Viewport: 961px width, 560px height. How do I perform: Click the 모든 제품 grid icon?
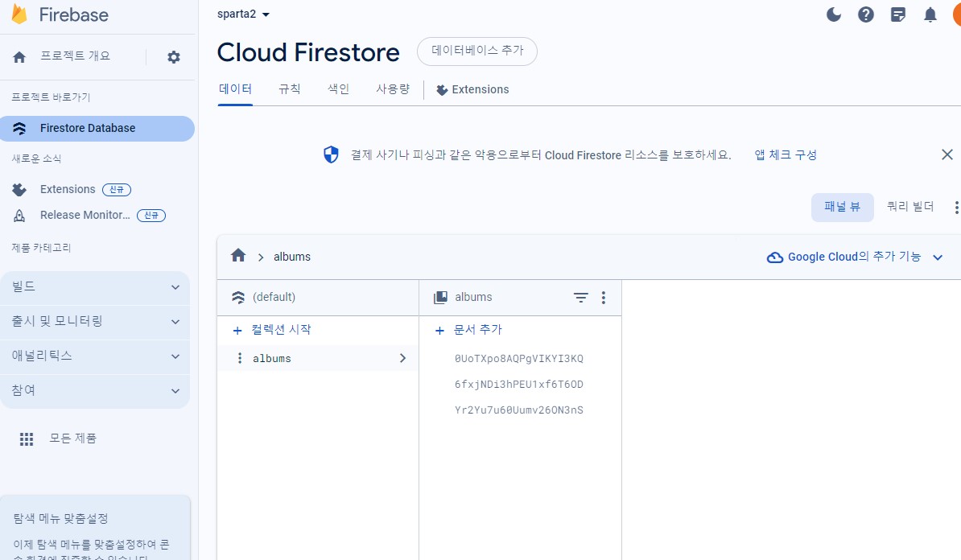pyautogui.click(x=27, y=439)
